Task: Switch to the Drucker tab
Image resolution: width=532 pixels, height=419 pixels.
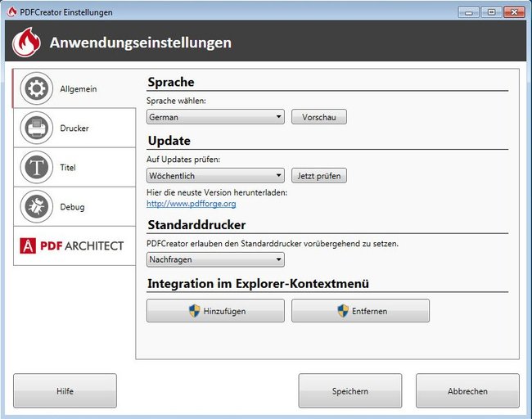Action: pos(74,128)
